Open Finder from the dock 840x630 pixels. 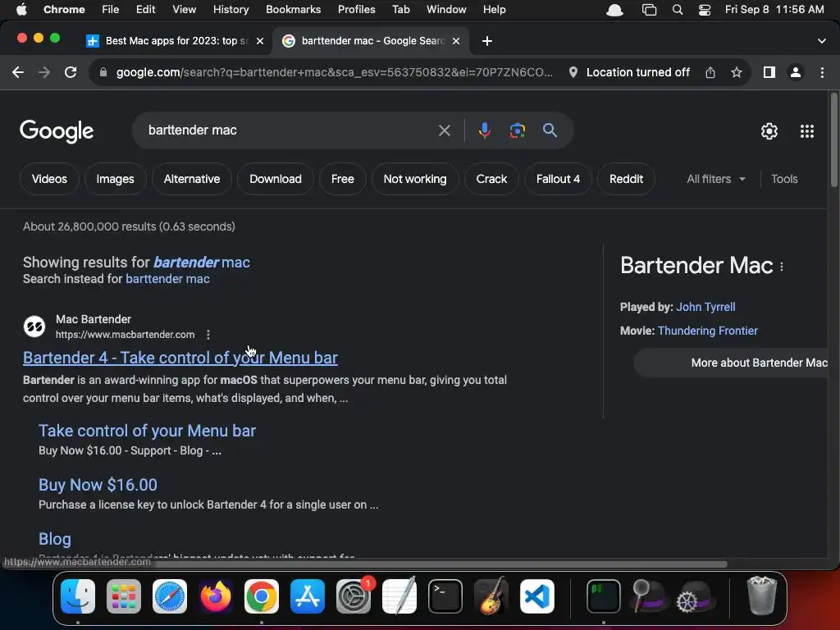[78, 597]
